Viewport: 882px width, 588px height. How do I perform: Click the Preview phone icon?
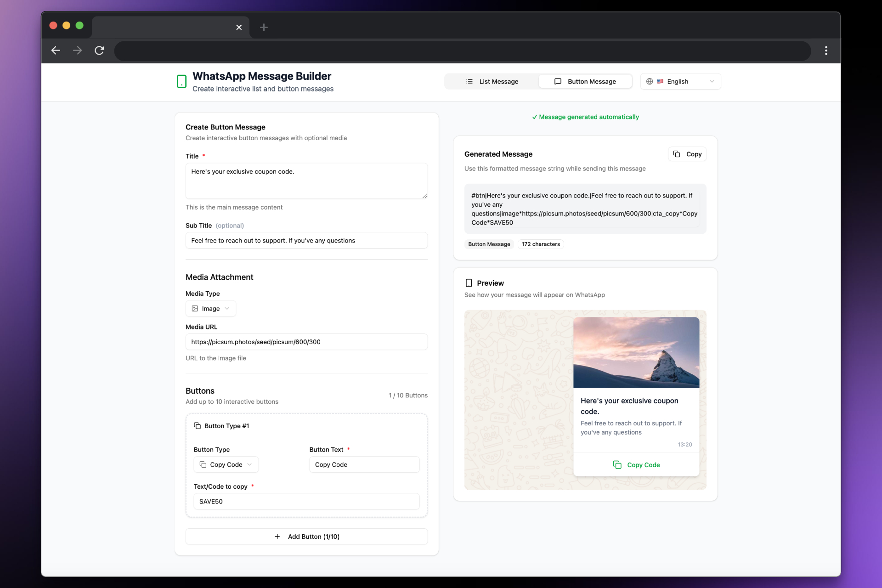(x=469, y=283)
